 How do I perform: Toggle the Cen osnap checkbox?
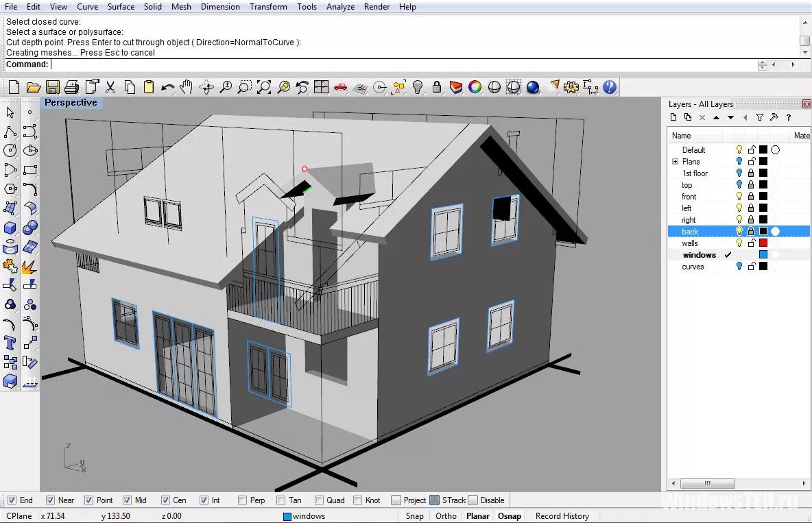(x=165, y=500)
